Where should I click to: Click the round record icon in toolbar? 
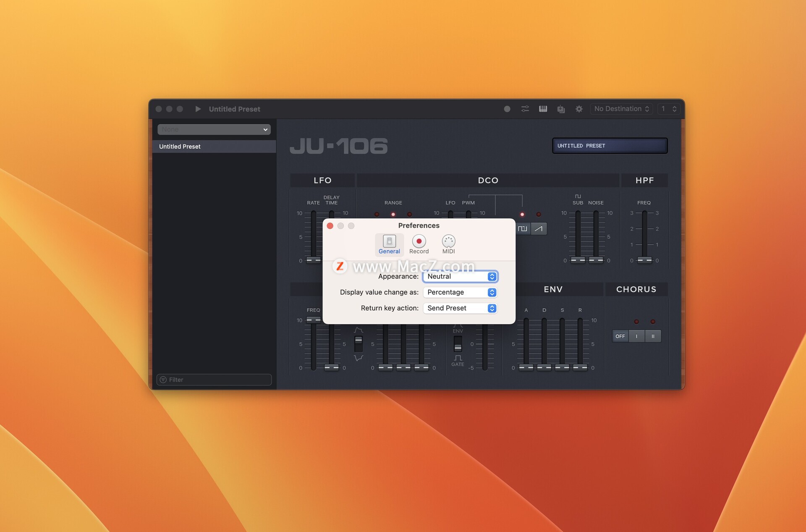tap(507, 109)
